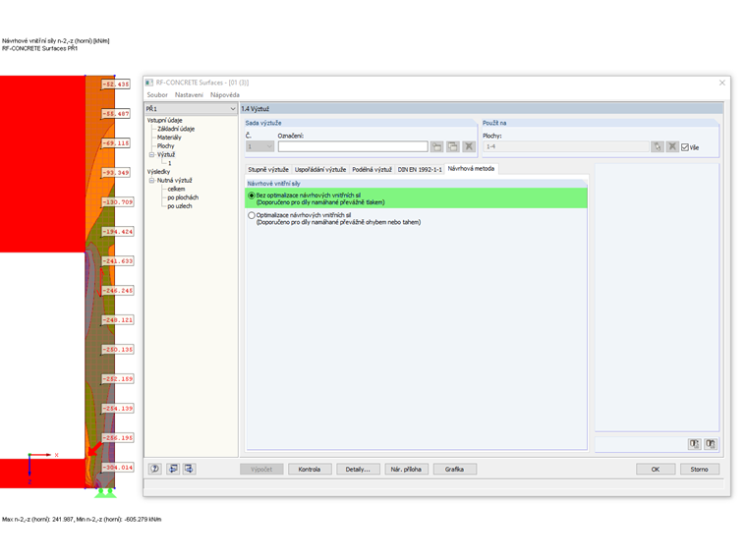Select celkem results in tree
Viewport: 747px width, 560px height.
tap(176, 189)
